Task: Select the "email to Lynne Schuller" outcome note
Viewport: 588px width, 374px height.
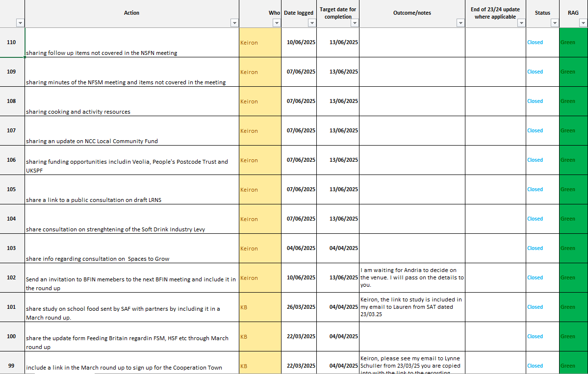Action: tap(412, 363)
